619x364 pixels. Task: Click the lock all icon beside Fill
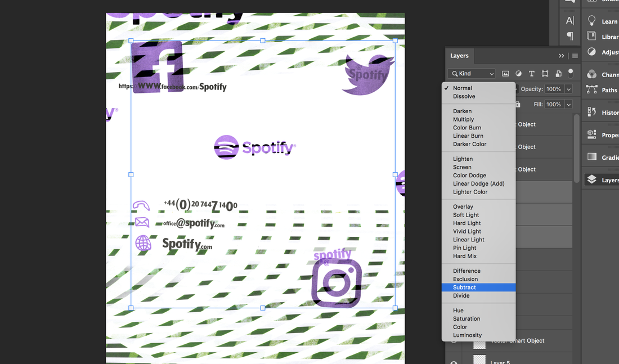pos(518,104)
